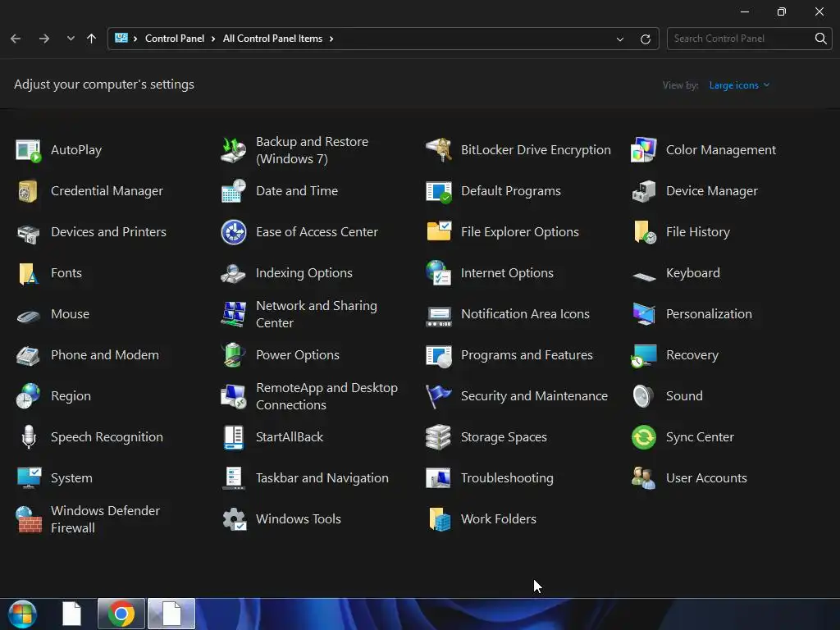Open Network and Sharing Center icon
The image size is (840, 630).
[234, 314]
